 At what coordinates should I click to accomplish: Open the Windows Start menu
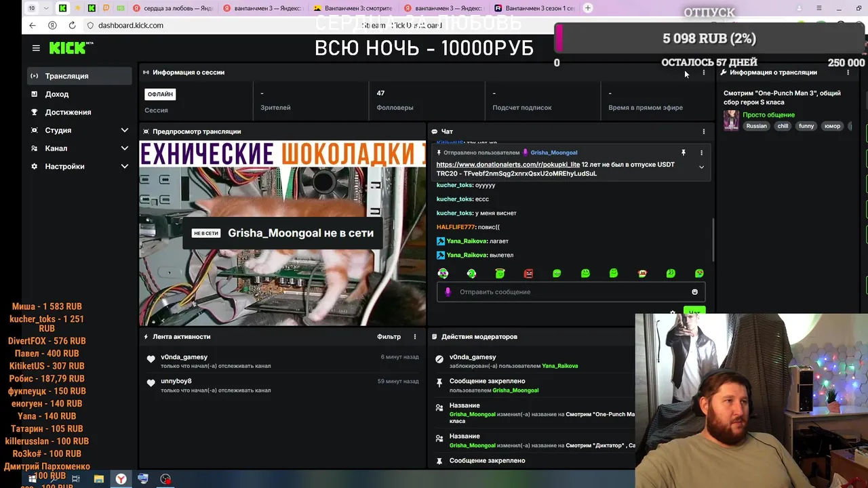coord(31,479)
